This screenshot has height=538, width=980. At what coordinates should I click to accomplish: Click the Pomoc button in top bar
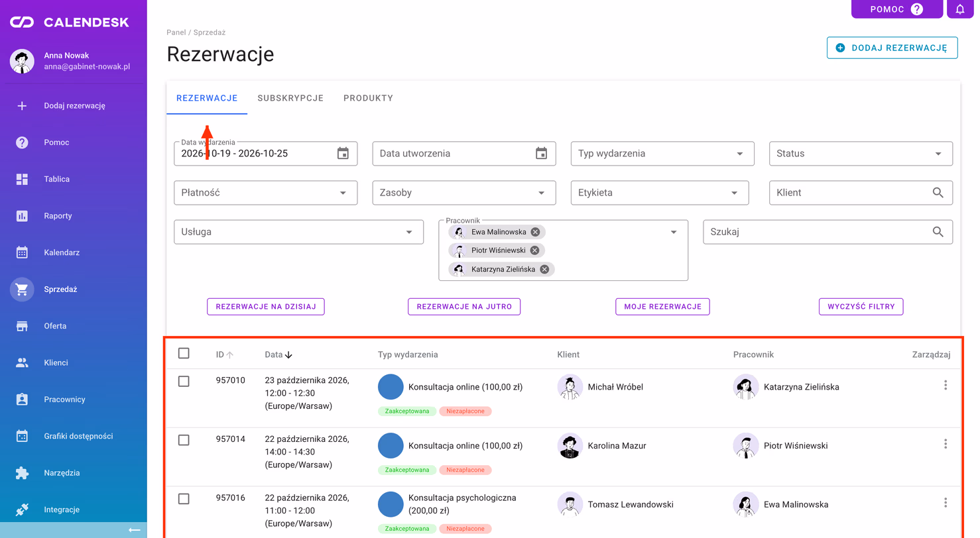coord(897,9)
